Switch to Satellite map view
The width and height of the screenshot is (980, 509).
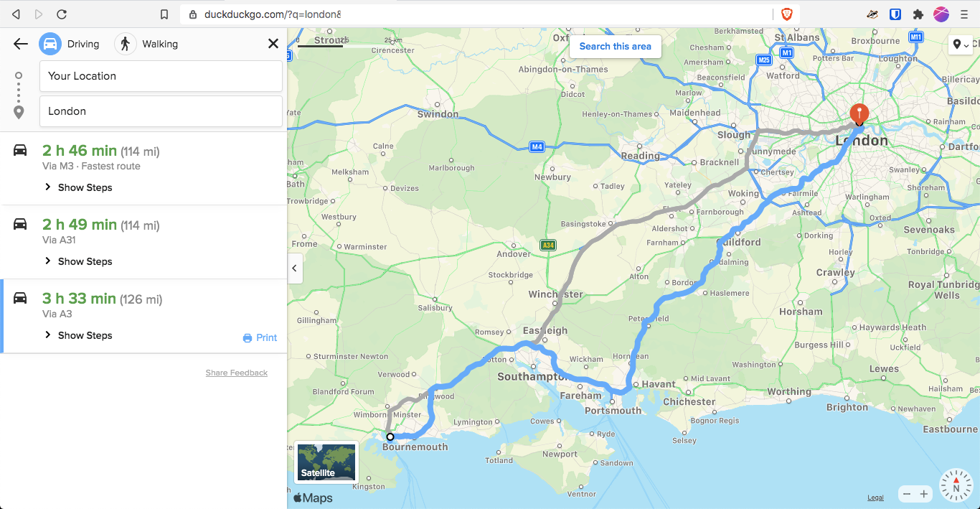coord(326,461)
